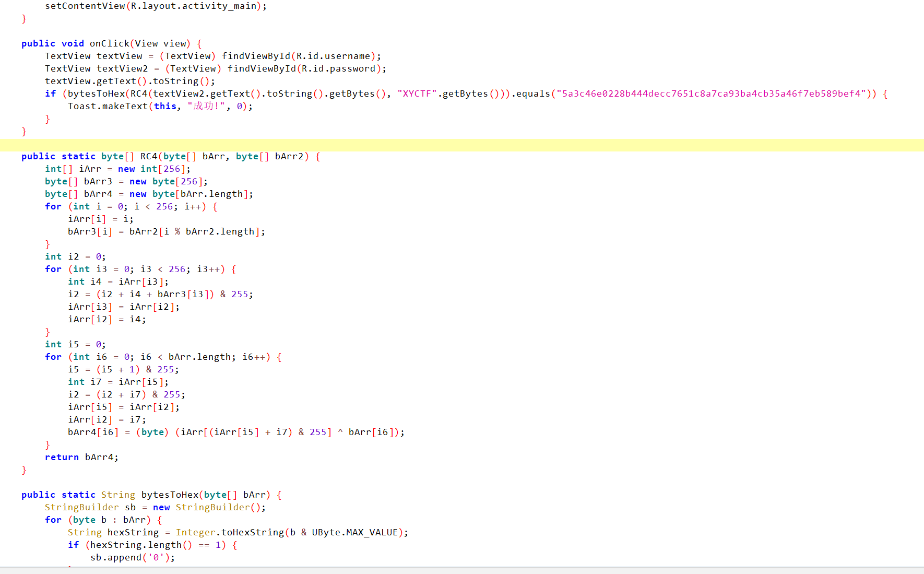924x574 pixels.
Task: Click the setContentView call line
Action: 156,6
